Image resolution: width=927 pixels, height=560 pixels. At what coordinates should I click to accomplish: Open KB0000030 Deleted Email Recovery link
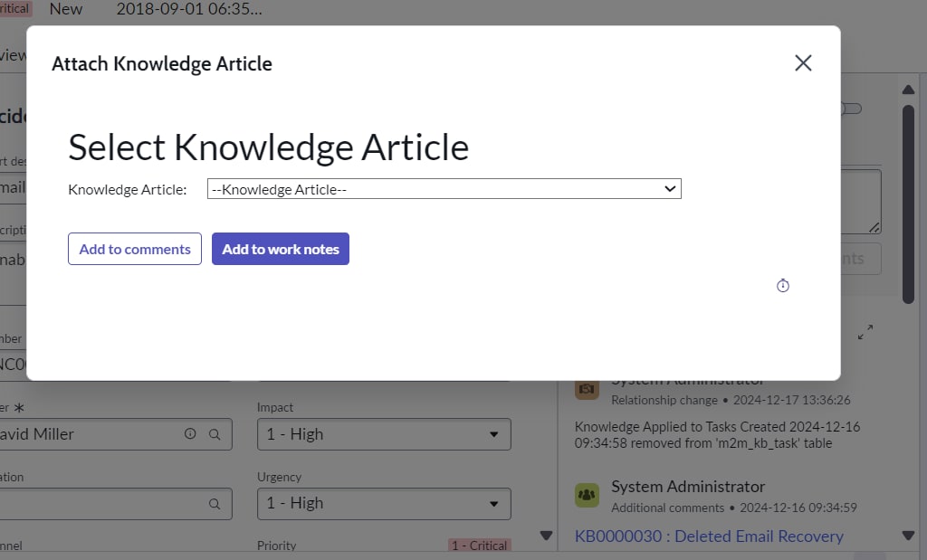(709, 536)
